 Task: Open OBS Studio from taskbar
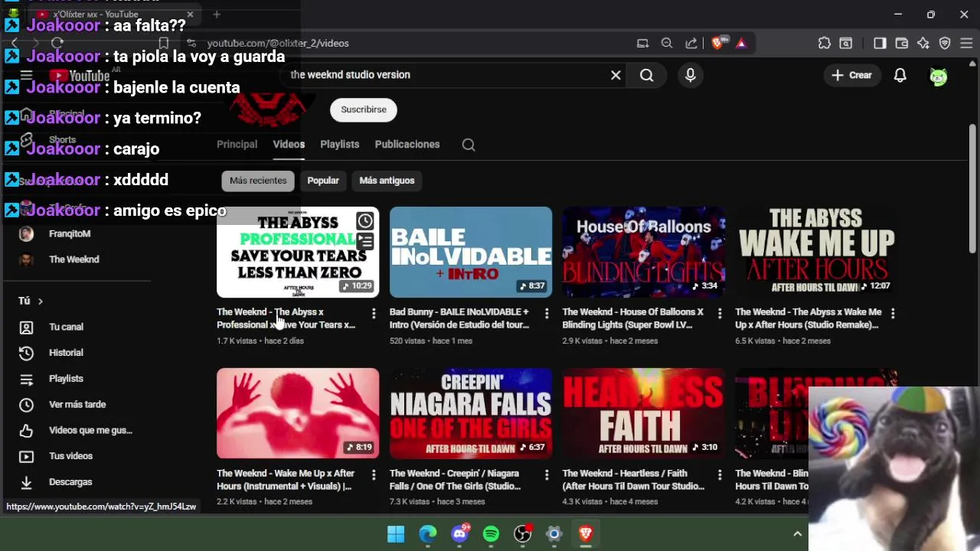coord(523,534)
